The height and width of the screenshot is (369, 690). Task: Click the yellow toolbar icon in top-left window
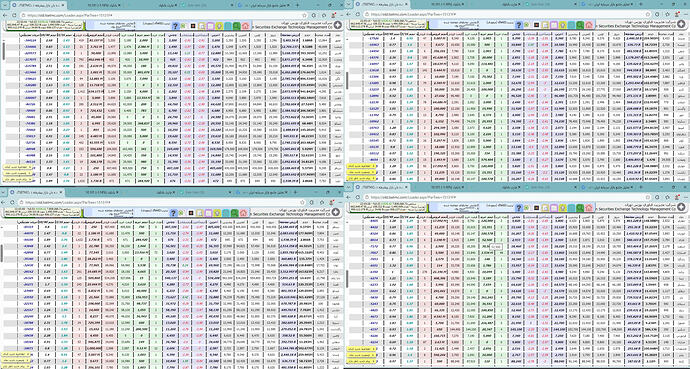pyautogui.click(x=219, y=26)
